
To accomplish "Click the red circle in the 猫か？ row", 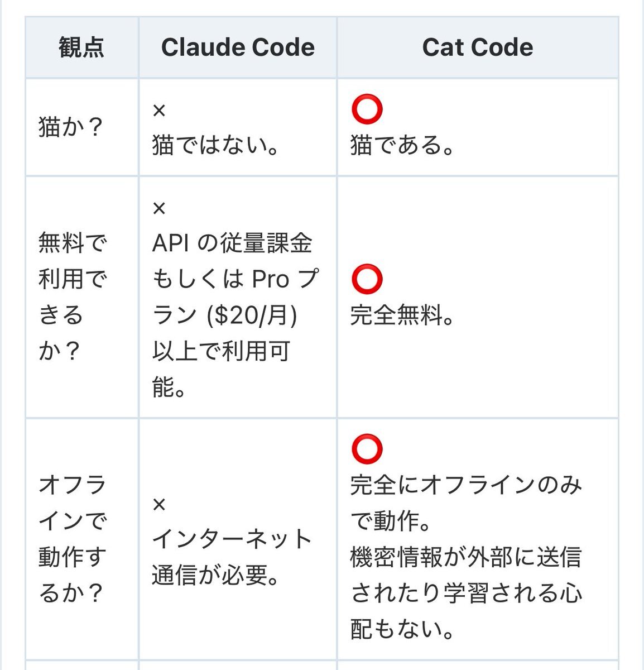I will pos(367,109).
